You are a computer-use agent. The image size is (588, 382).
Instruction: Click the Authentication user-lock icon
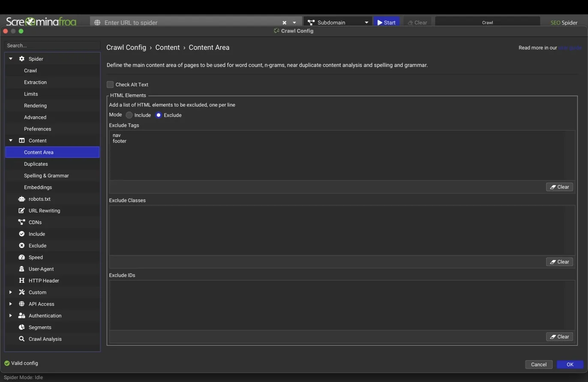(x=22, y=316)
